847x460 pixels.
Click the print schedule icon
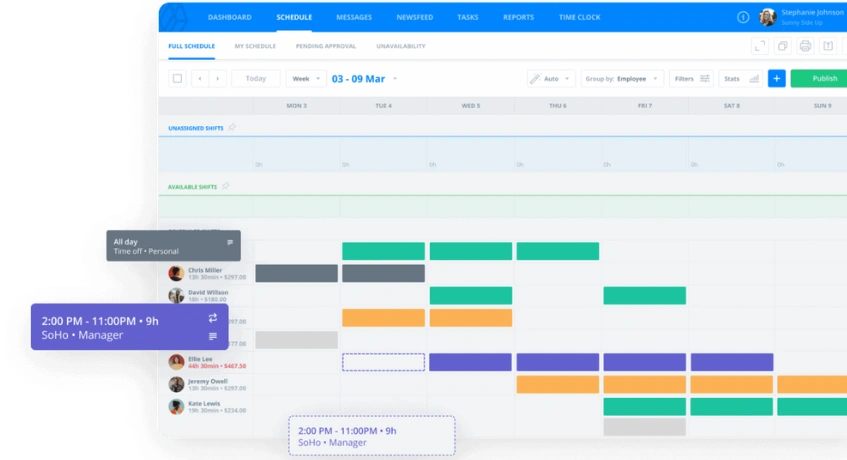(x=805, y=46)
